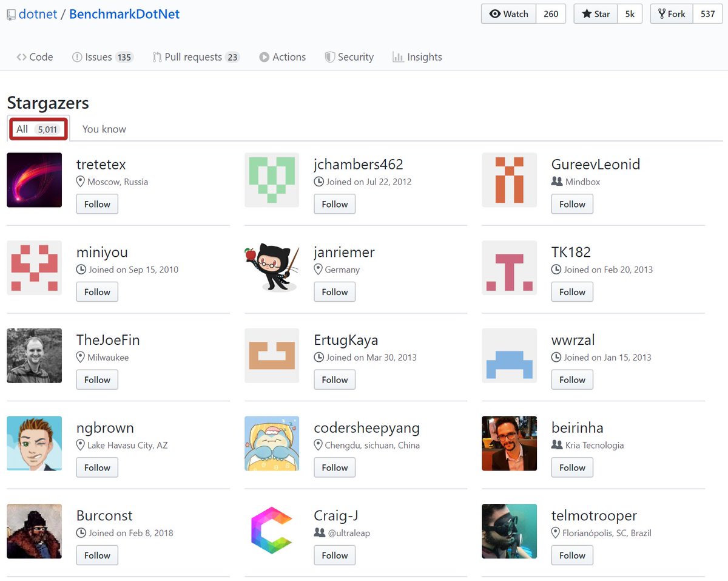The width and height of the screenshot is (728, 581).
Task: Open the BenchmarkDotNet repository link
Action: point(124,14)
